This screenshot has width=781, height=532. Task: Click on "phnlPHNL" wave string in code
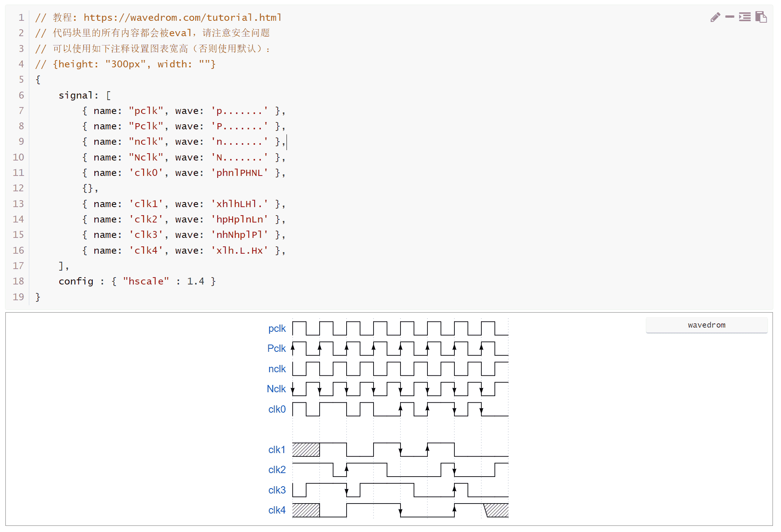tap(239, 173)
